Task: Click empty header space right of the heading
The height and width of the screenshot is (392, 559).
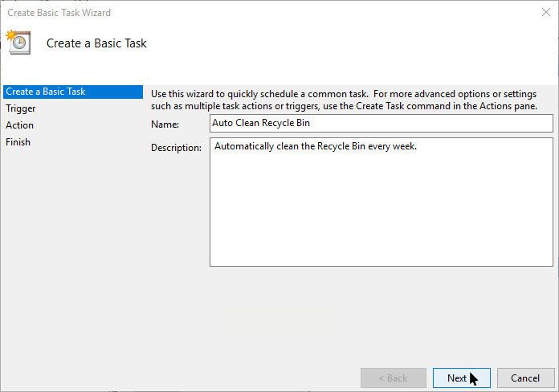Action: 361,43
